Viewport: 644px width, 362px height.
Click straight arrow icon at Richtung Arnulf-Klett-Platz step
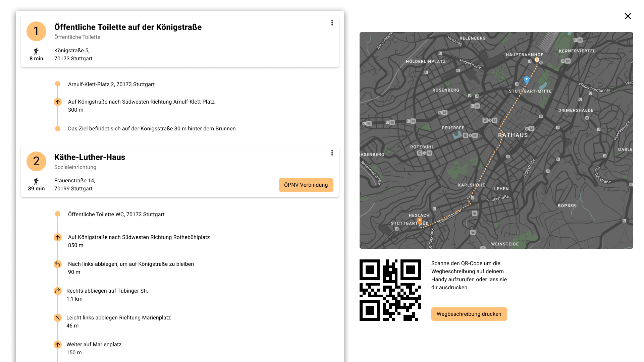(x=58, y=102)
